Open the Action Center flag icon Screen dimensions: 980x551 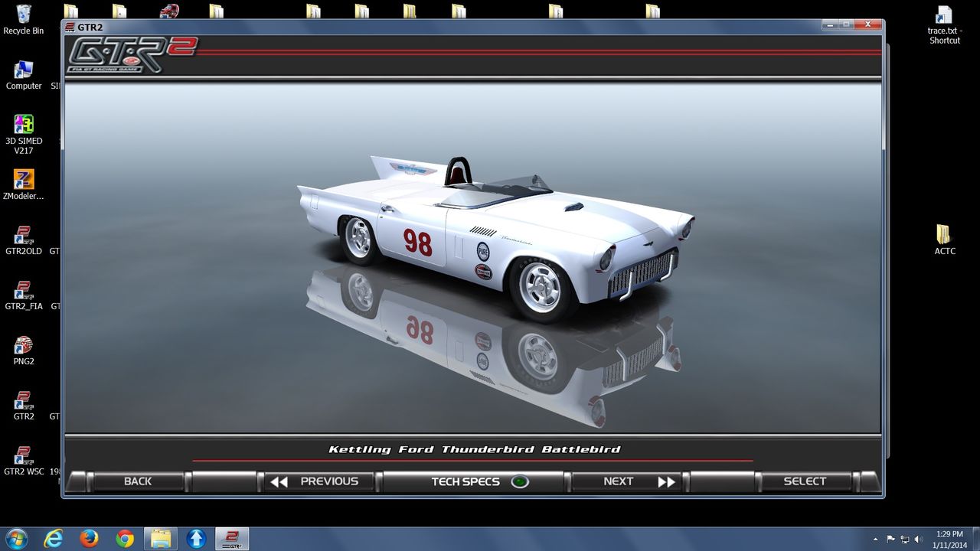[x=890, y=539]
